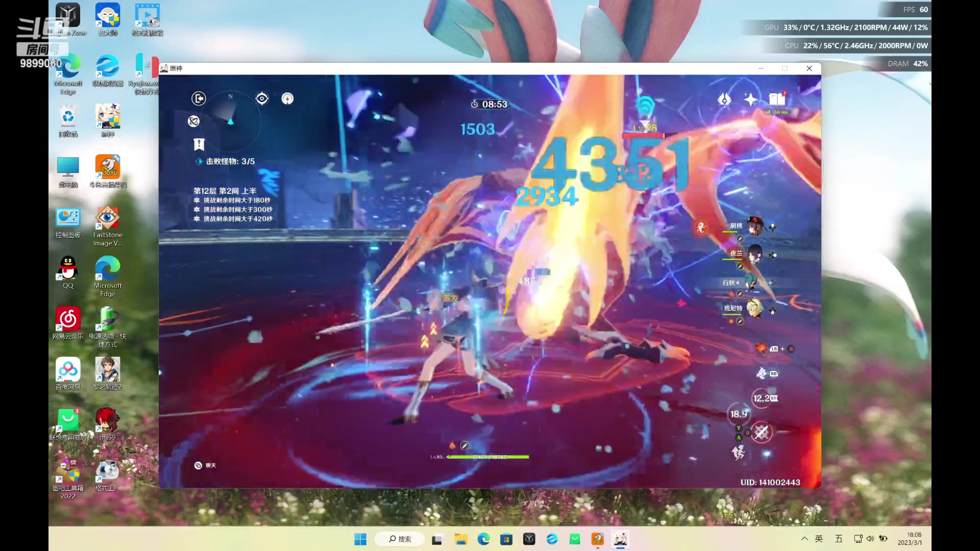Open Microsoft Store on the taskbar
The height and width of the screenshot is (551, 980).
[x=506, y=539]
